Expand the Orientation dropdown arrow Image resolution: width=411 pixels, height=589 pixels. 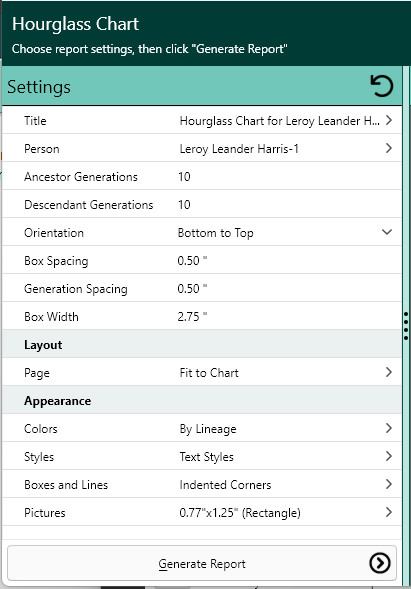point(387,232)
